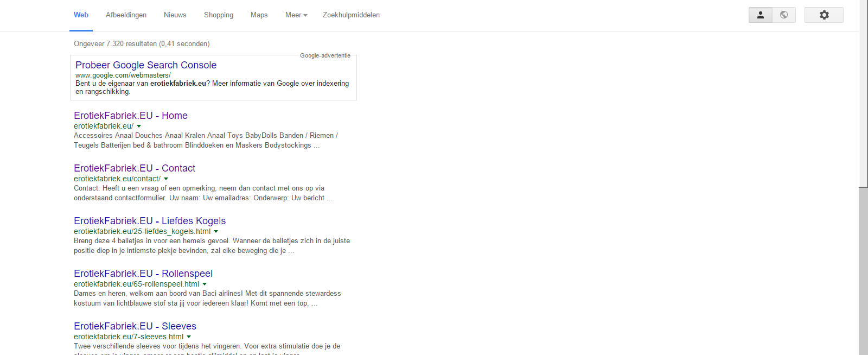This screenshot has width=868, height=355.
Task: Open the Web tab
Action: (x=81, y=15)
